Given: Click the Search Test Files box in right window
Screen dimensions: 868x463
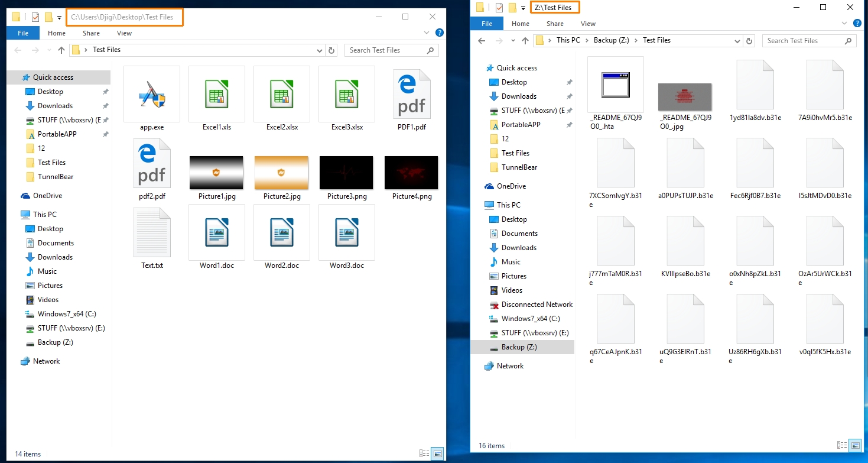Looking at the screenshot, I should [802, 41].
